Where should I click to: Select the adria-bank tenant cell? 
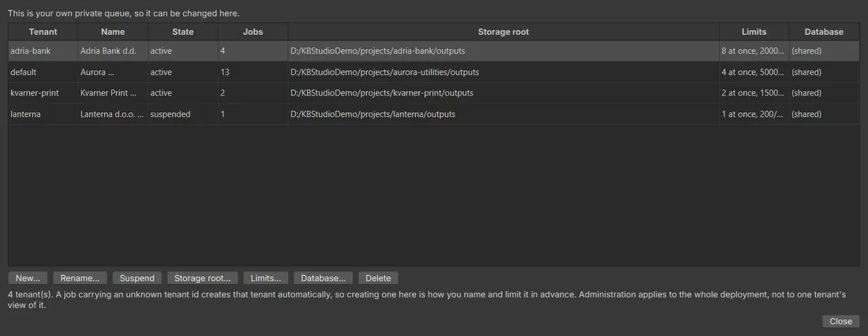(x=43, y=51)
